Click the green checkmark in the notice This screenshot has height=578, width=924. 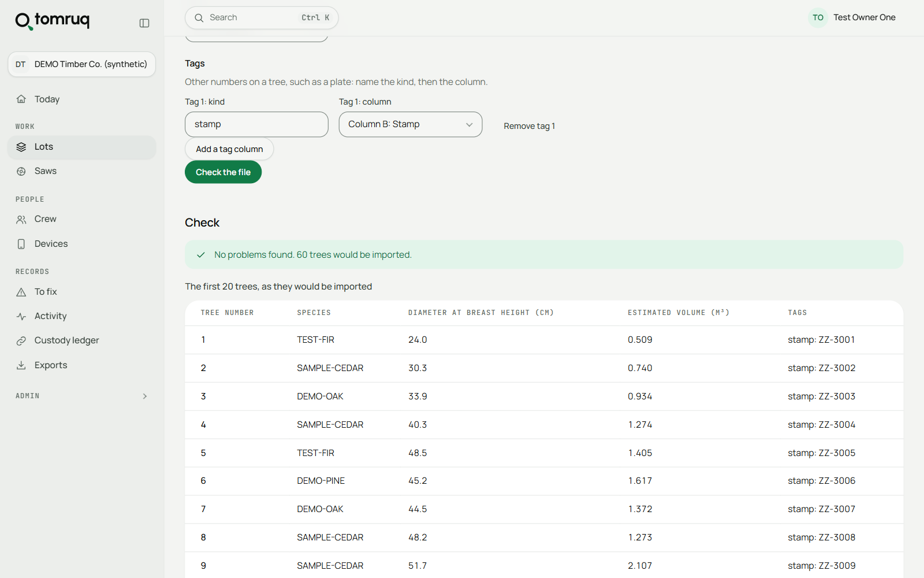pos(201,255)
